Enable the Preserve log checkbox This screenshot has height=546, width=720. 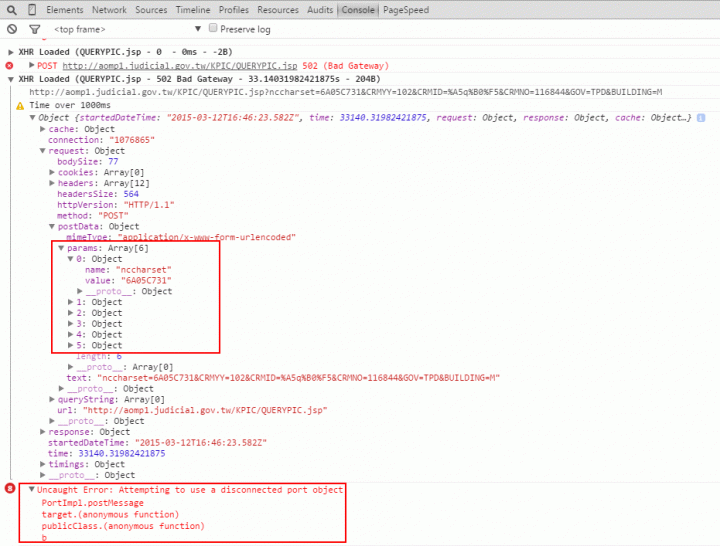[213, 29]
